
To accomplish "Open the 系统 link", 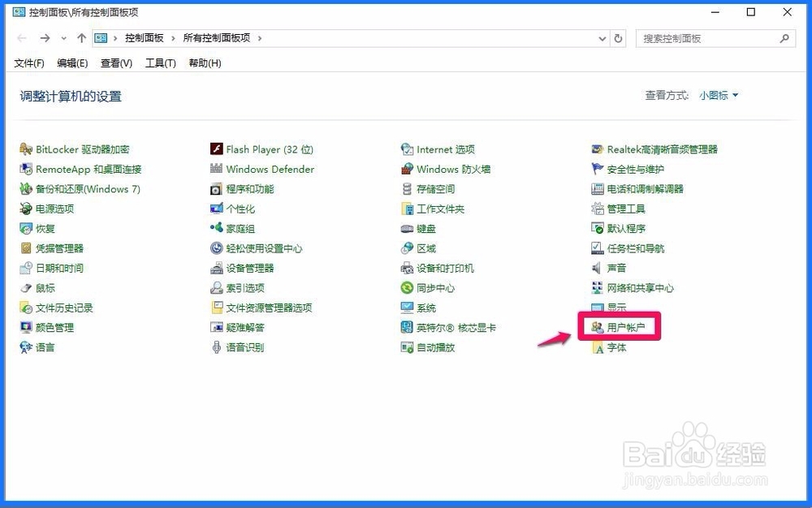I will (426, 308).
